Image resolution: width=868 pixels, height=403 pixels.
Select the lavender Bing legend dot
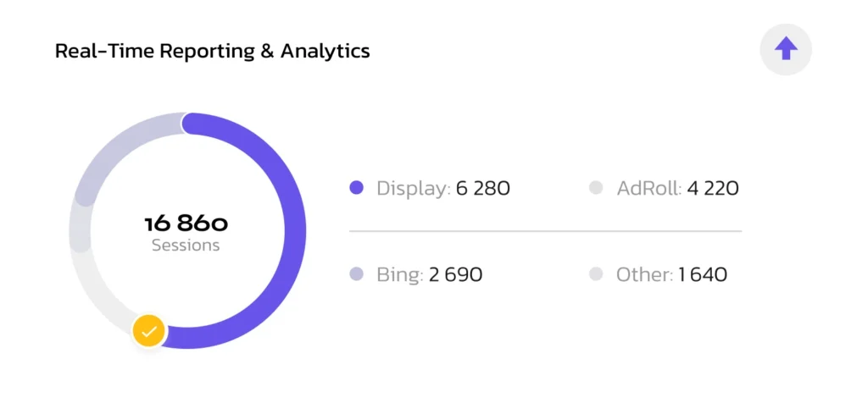tap(357, 274)
